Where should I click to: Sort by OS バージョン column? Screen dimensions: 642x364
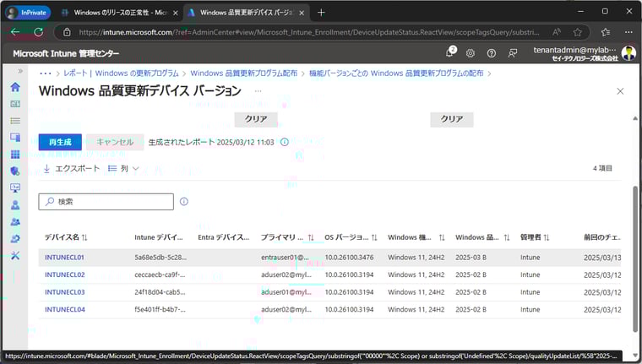tap(351, 237)
